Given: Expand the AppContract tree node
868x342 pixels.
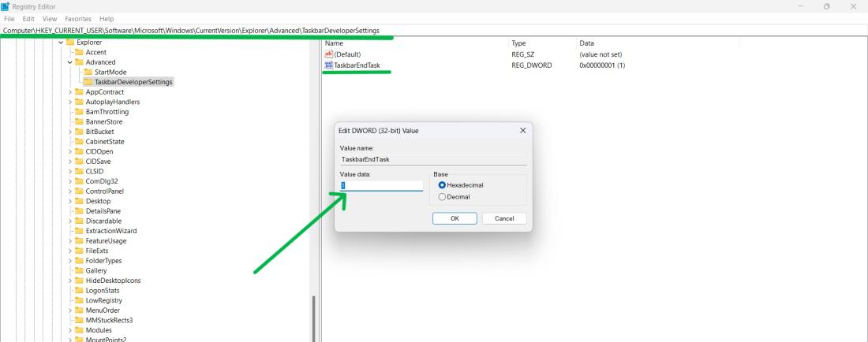Looking at the screenshot, I should click(x=70, y=92).
